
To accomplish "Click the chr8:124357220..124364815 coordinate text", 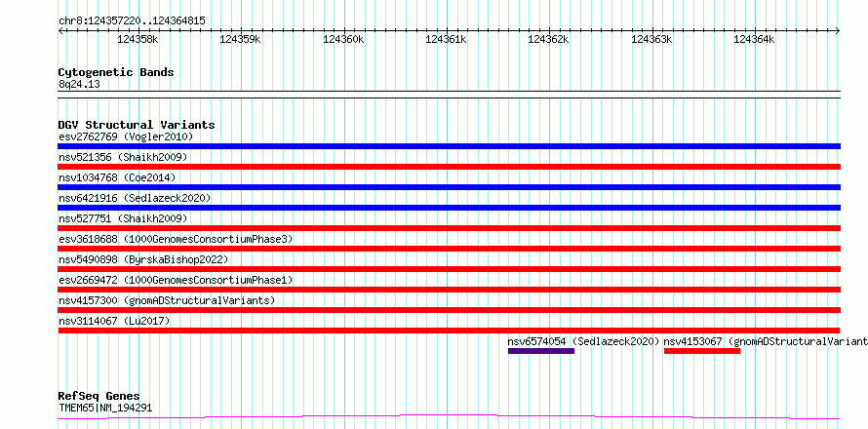I will 132,21.
